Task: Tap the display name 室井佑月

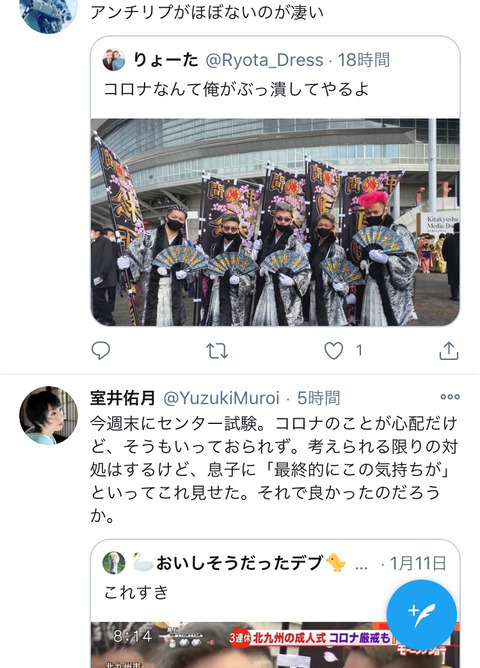Action: 123,398
